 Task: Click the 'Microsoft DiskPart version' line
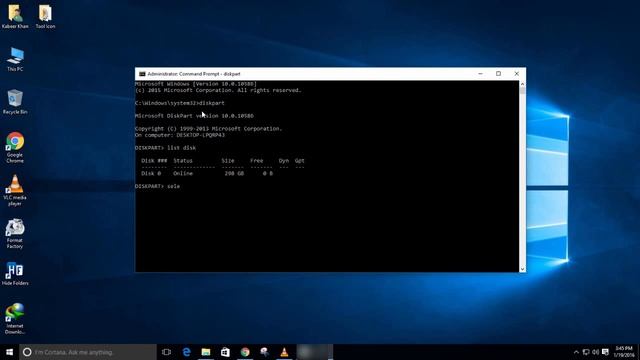click(x=194, y=116)
